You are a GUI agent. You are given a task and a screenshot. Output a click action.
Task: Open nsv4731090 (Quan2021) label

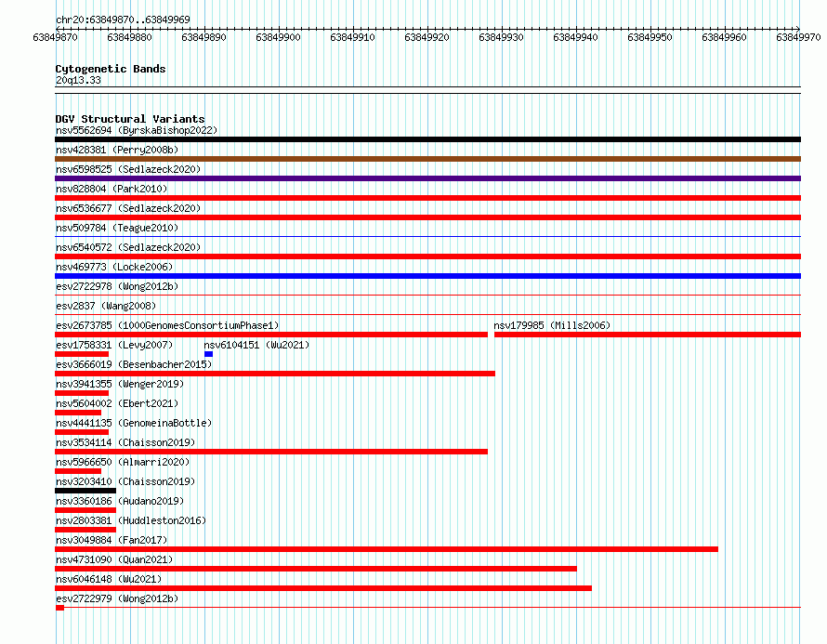114,559
